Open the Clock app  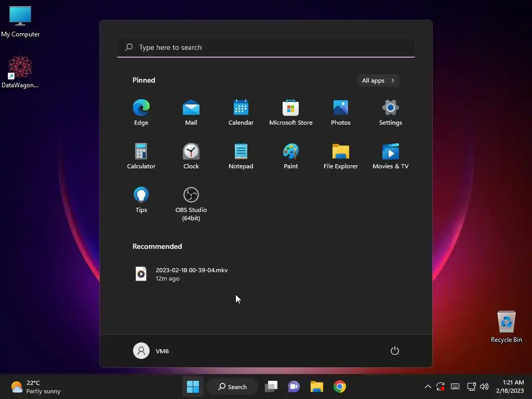(x=191, y=156)
